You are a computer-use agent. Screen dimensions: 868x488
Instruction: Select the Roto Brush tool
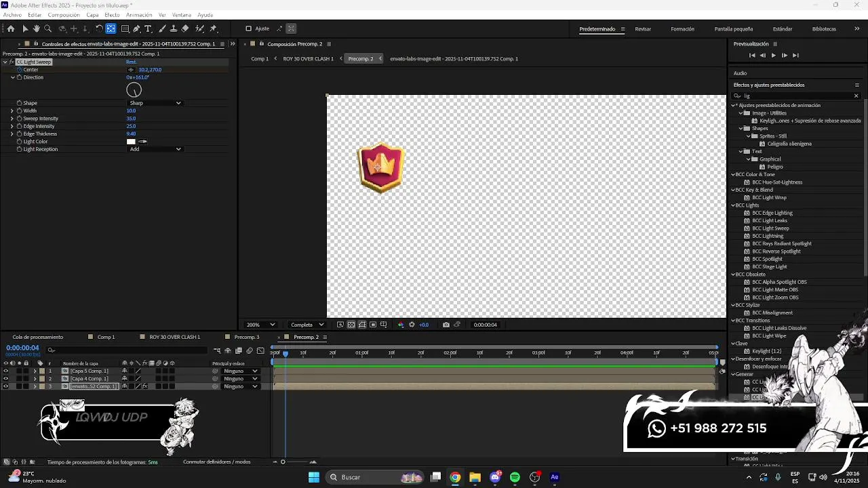click(199, 28)
